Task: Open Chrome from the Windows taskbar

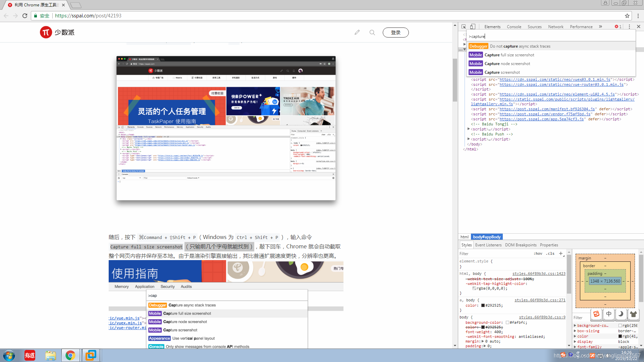Action: pos(70,355)
